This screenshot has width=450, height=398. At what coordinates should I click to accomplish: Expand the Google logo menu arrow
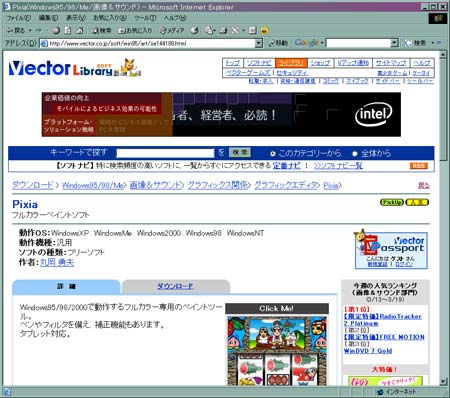click(x=322, y=43)
